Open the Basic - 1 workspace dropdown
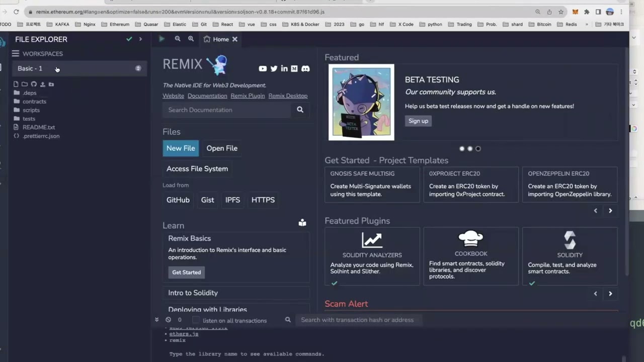 [79, 68]
